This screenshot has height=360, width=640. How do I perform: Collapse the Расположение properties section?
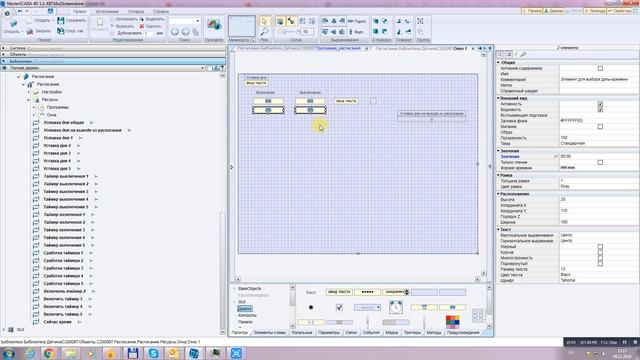click(498, 194)
